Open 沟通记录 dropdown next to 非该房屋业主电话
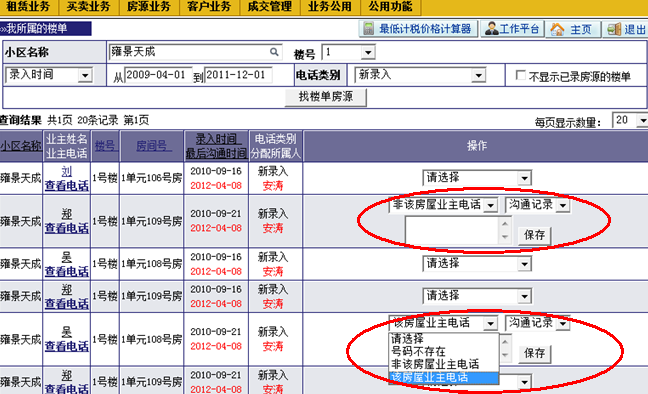 (x=537, y=205)
